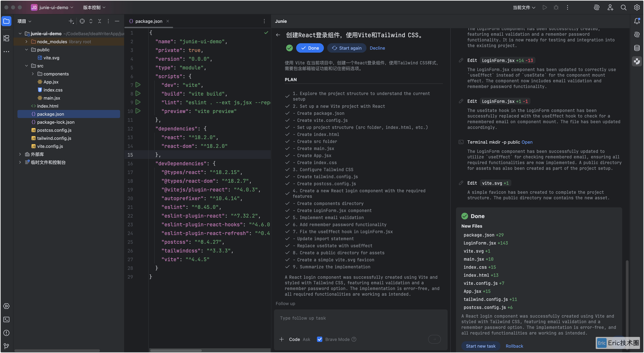Click the Run button in the top toolbar
This screenshot has width=644, height=353.
545,8
